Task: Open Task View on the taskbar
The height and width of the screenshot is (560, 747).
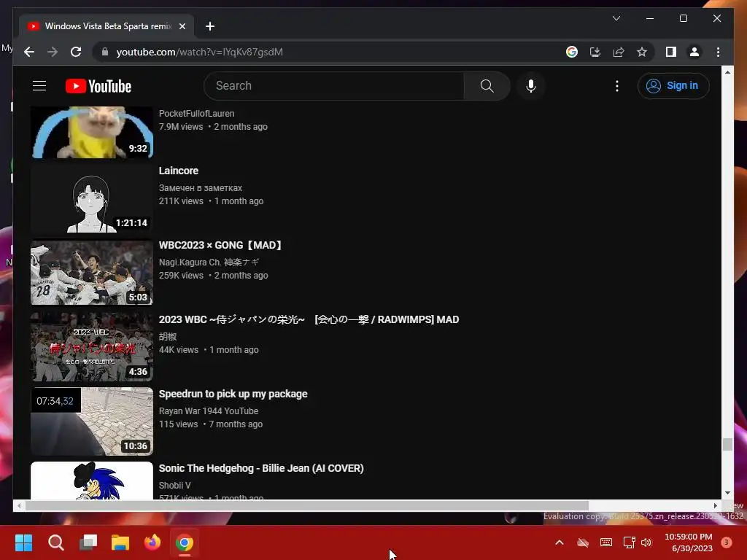Action: pyautogui.click(x=88, y=542)
